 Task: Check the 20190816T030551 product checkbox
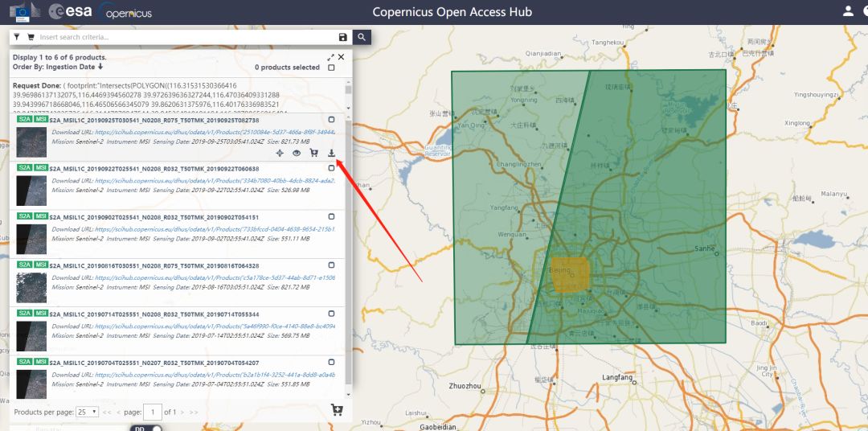coord(331,265)
